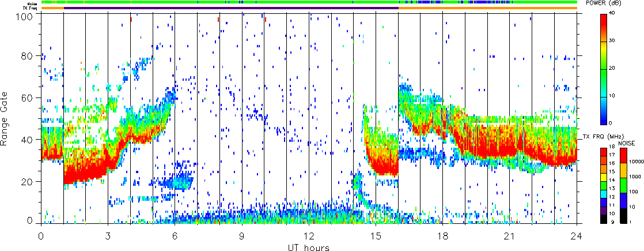Select the 'TX FRQ (MHz)' title

pyautogui.click(x=603, y=137)
